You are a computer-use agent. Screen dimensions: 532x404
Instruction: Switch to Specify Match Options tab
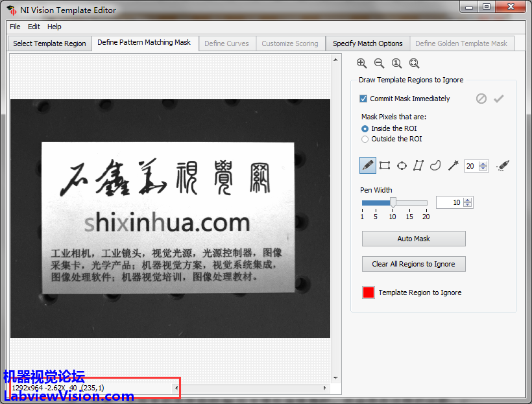click(x=367, y=43)
